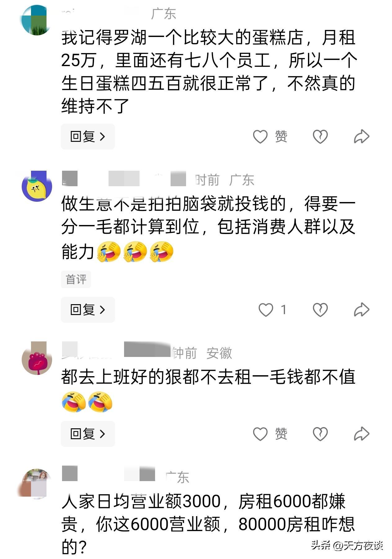Image resolution: width=392 pixels, height=559 pixels.
Task: Like the 做生意 comment with one like
Action: pyautogui.click(x=266, y=310)
